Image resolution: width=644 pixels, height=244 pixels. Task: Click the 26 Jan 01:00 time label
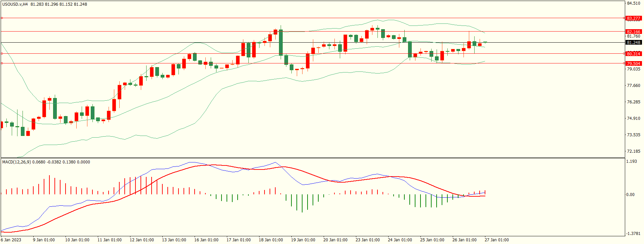point(464,240)
